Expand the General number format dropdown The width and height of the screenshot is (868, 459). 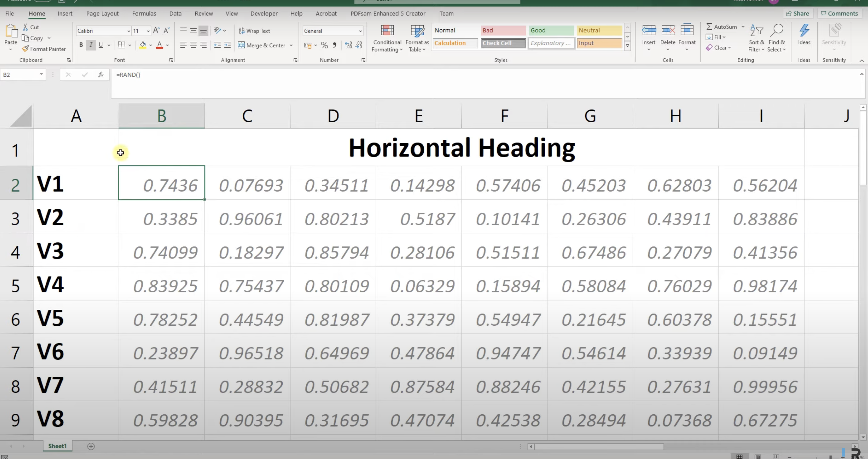(360, 31)
